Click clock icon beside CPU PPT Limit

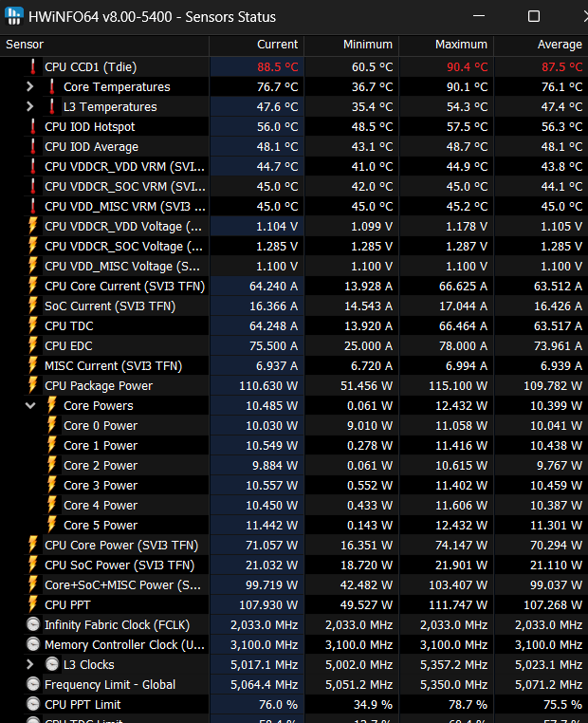coord(33,704)
